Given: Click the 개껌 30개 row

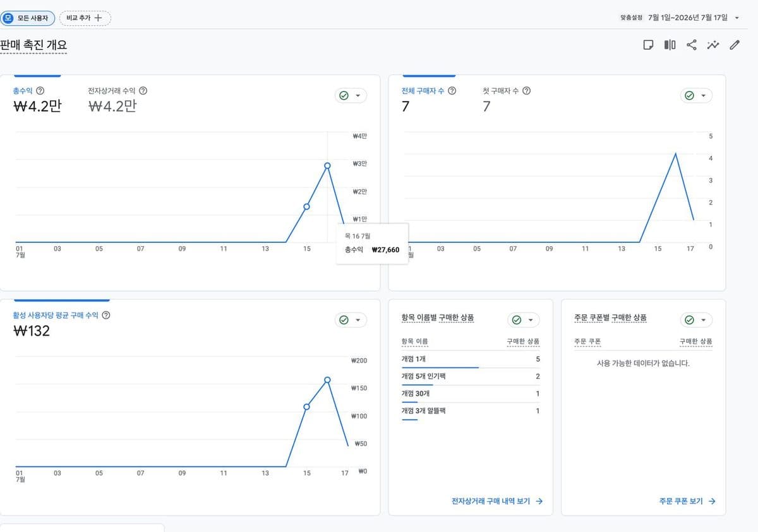Looking at the screenshot, I should (471, 394).
